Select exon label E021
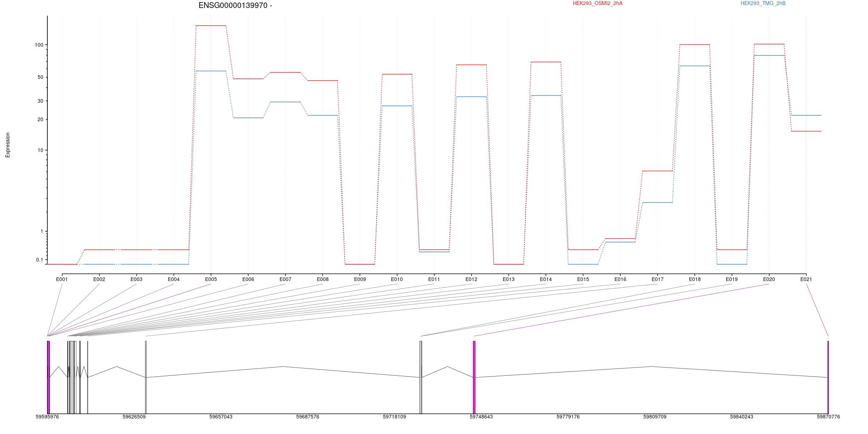The image size is (868, 434). pyautogui.click(x=806, y=279)
